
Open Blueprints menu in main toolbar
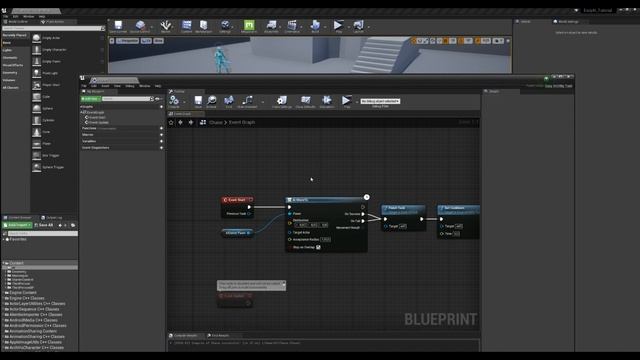click(x=271, y=27)
